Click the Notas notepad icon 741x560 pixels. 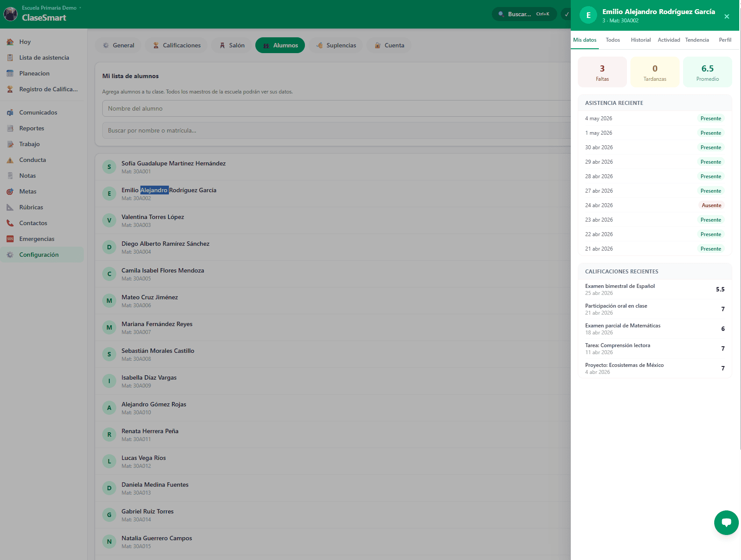pyautogui.click(x=10, y=176)
